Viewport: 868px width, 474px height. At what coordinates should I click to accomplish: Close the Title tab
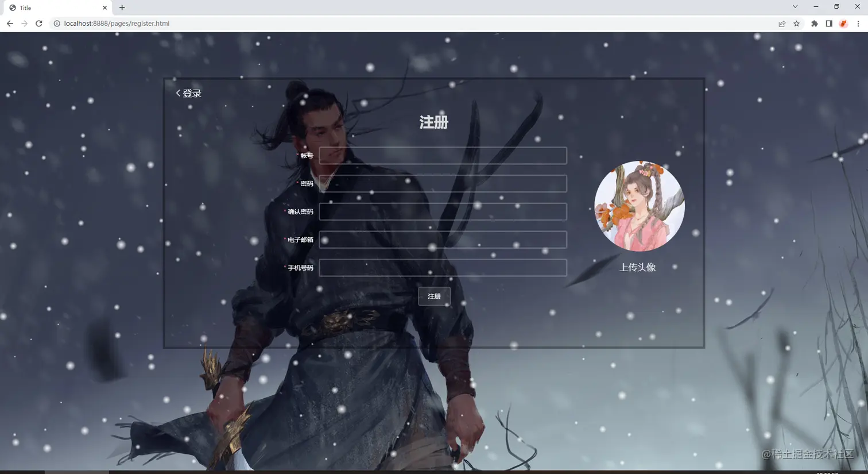click(104, 7)
